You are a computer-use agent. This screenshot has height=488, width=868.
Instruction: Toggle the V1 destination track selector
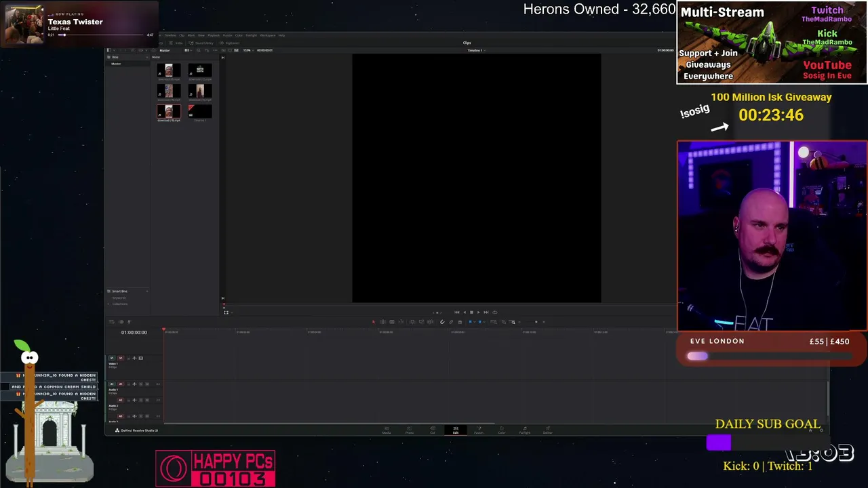tap(121, 358)
